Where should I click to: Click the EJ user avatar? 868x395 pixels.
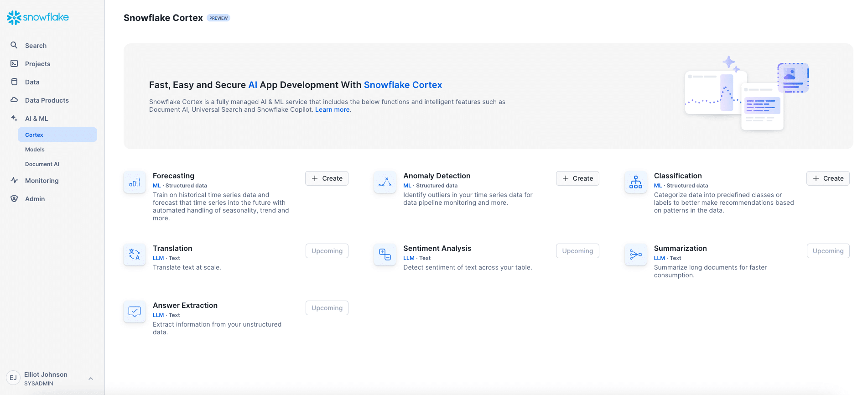(13, 378)
